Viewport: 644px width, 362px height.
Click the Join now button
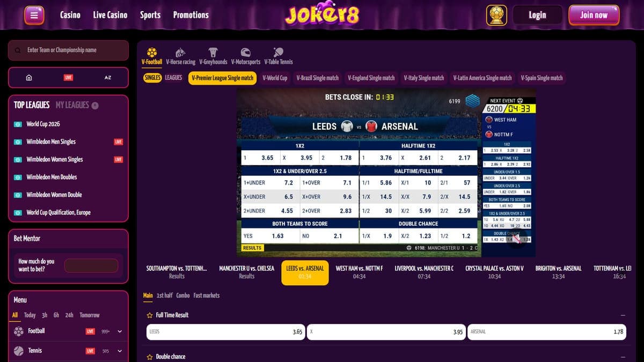[594, 15]
